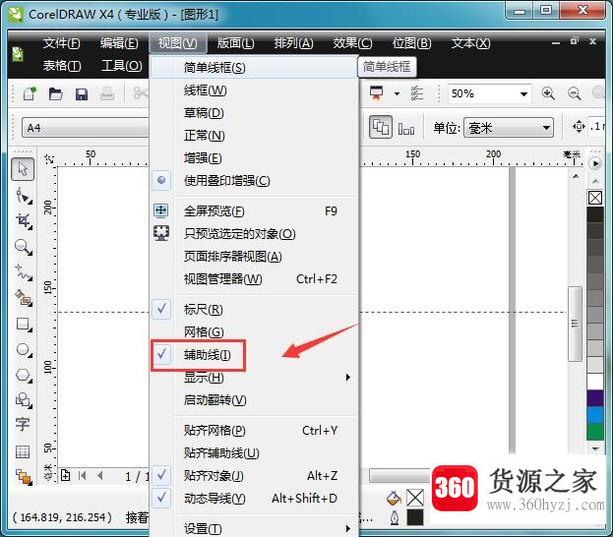Image resolution: width=613 pixels, height=537 pixels.
Task: Create a new document
Action: 29,94
